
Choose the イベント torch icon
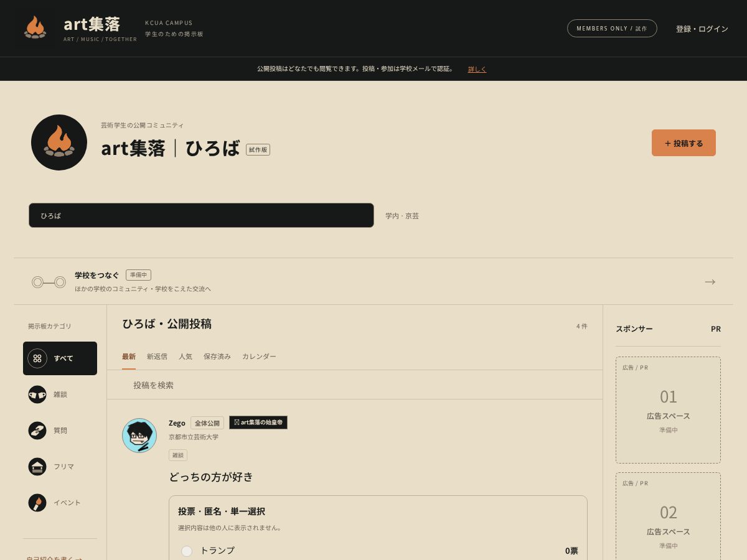pyautogui.click(x=37, y=503)
